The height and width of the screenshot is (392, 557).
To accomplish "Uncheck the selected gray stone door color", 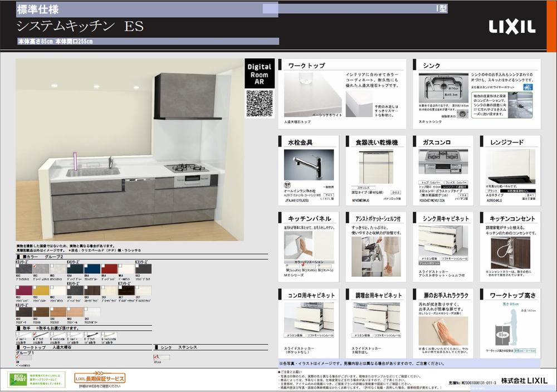I will click(x=35, y=266).
